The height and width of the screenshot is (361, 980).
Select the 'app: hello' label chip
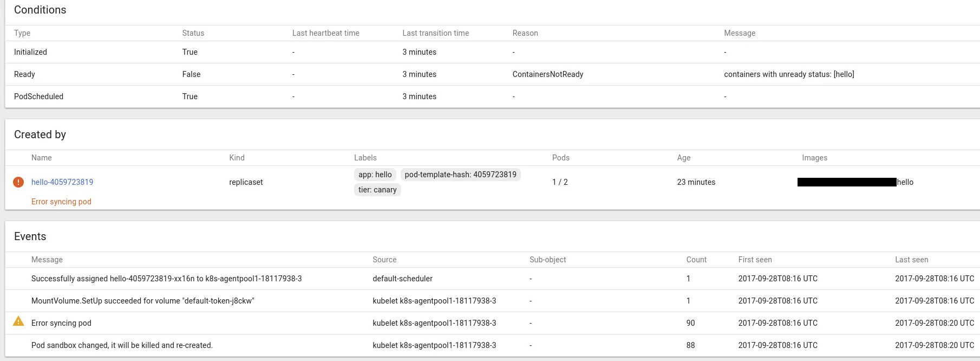point(375,175)
